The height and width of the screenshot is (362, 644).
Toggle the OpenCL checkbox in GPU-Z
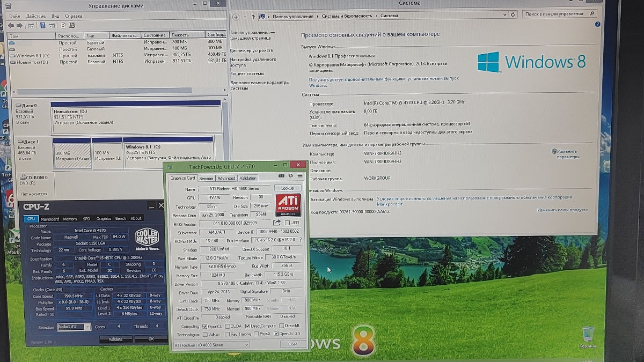point(204,326)
